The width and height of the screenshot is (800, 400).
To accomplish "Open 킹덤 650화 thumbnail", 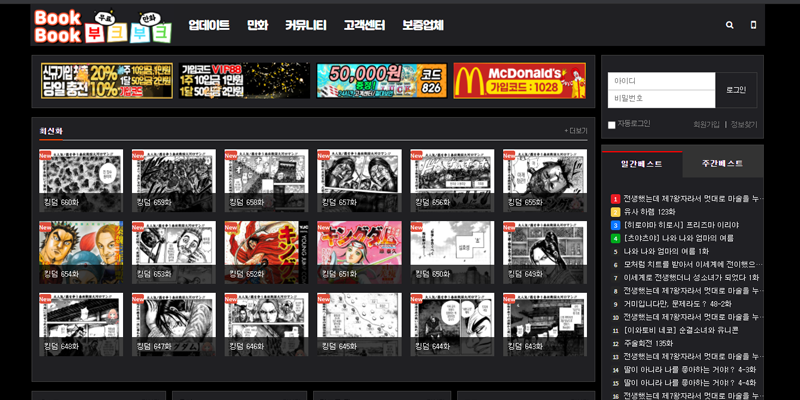I will pyautogui.click(x=452, y=253).
